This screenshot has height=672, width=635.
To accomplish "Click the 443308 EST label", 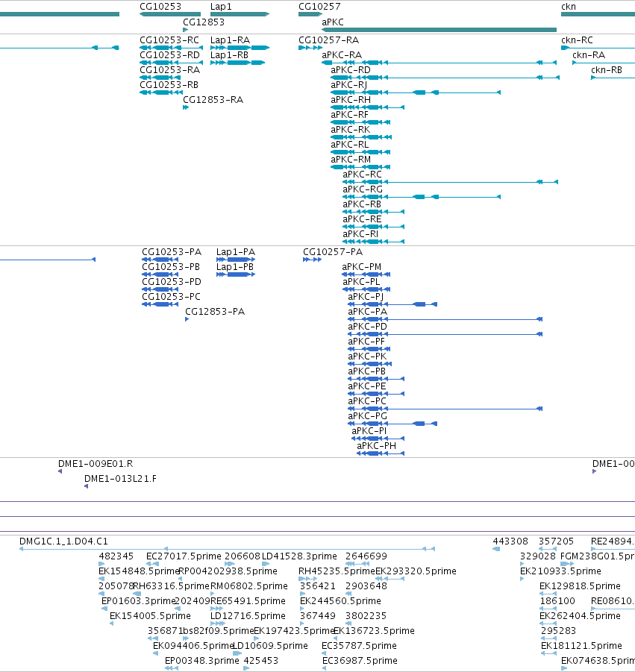I will pos(510,541).
